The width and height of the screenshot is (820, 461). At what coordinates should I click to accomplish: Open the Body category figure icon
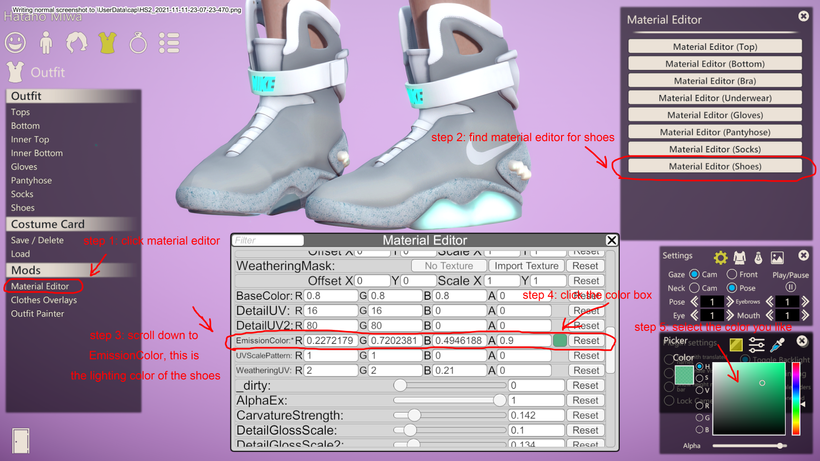point(46,43)
